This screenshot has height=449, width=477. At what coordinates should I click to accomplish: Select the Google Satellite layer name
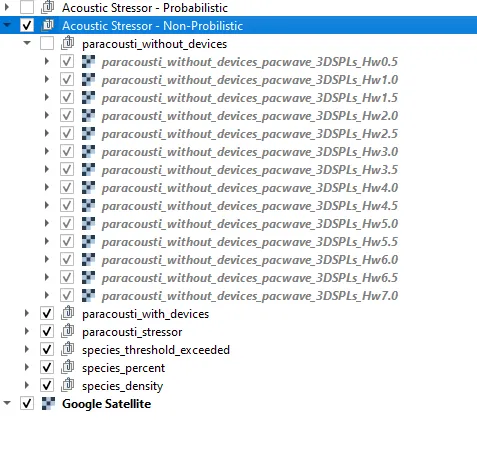coord(106,404)
